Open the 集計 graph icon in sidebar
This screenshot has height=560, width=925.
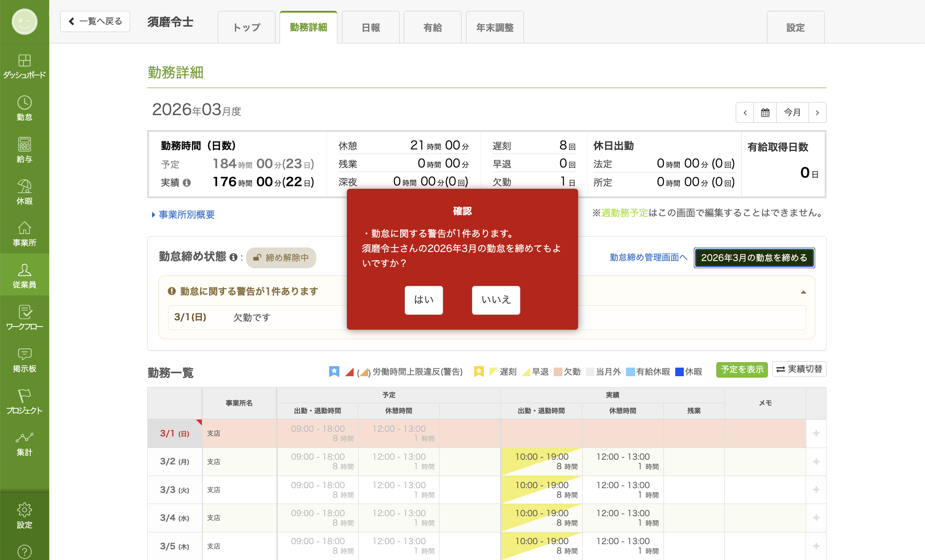(x=24, y=444)
